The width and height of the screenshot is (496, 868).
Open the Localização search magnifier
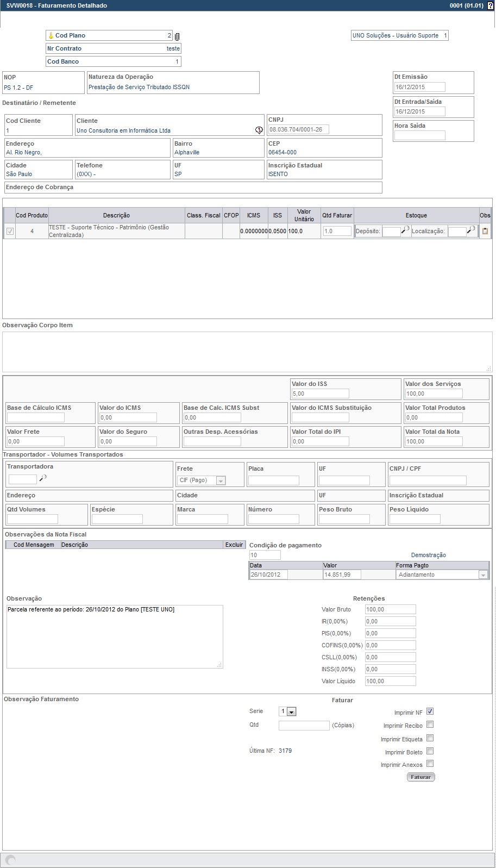(472, 230)
